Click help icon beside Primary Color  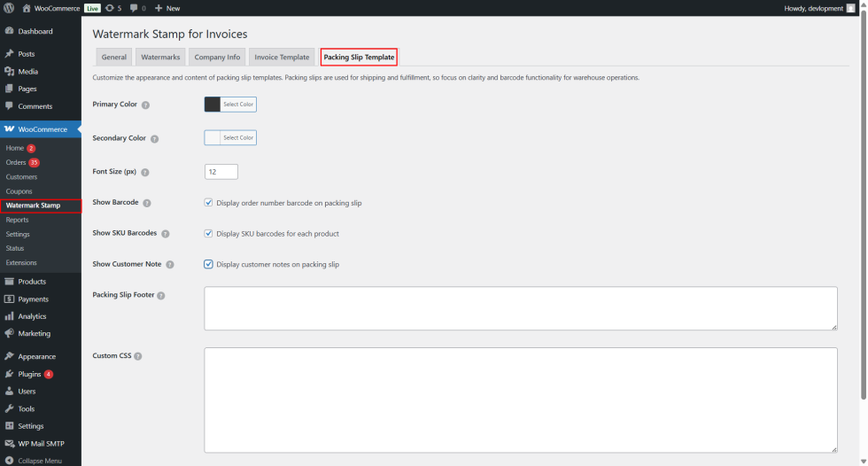click(x=145, y=105)
